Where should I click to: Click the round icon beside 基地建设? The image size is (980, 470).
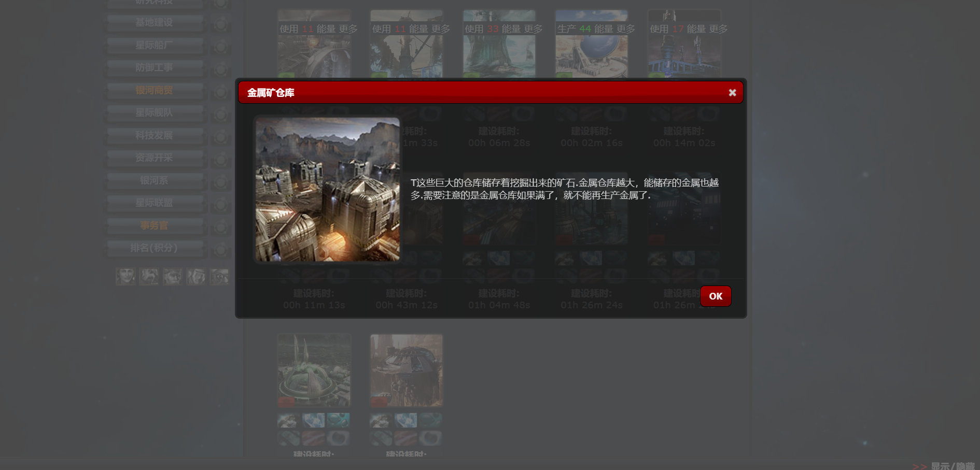click(x=221, y=24)
